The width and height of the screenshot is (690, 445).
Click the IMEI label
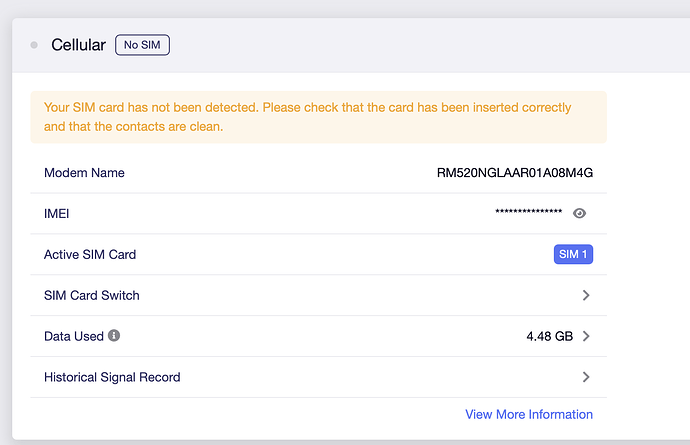point(56,213)
